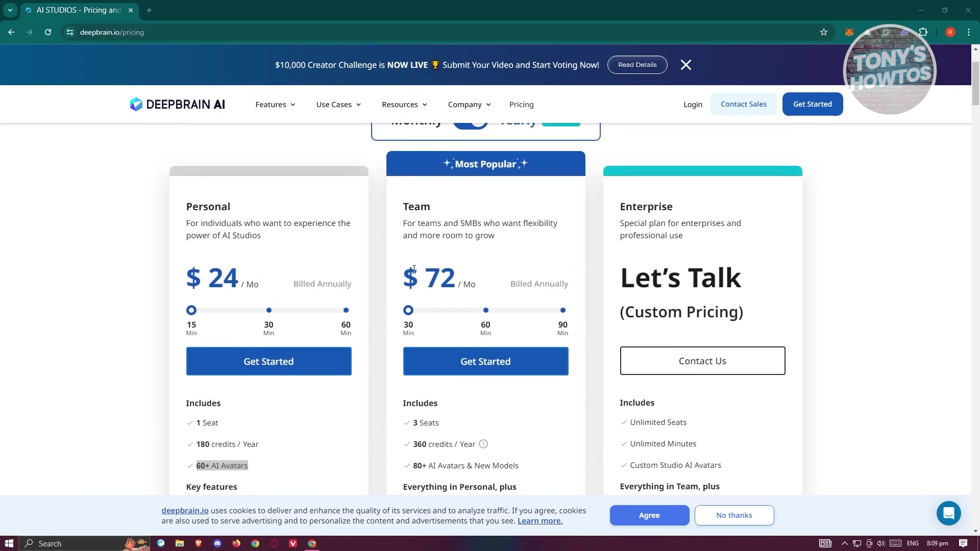Open the notification center icon
This screenshot has width=980, height=551.
tap(963, 543)
